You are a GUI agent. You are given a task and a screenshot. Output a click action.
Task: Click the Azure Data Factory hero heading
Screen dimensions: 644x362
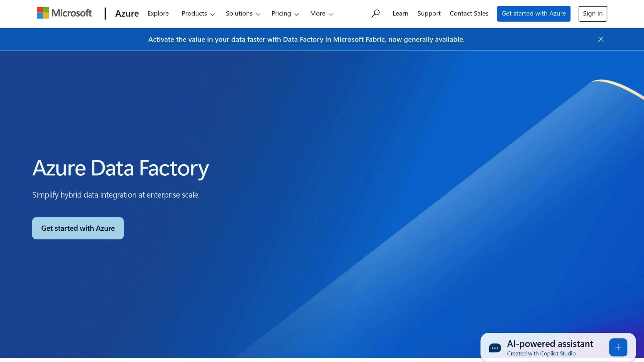pyautogui.click(x=120, y=168)
